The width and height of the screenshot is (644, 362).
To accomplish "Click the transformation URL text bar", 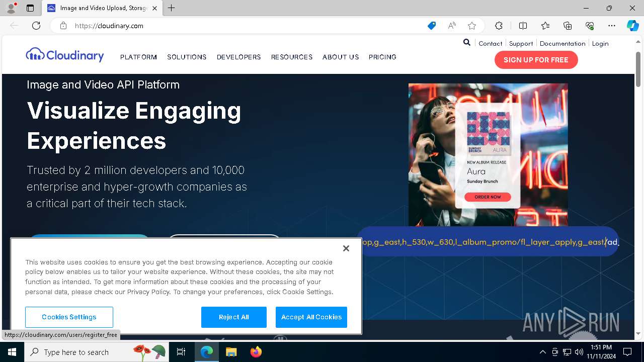I will tap(488, 242).
